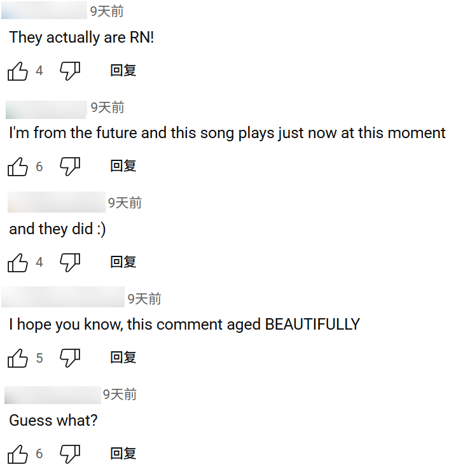Screen dimensions: 456x476
Task: Open the author of "and they did :)"
Action: pos(56,202)
